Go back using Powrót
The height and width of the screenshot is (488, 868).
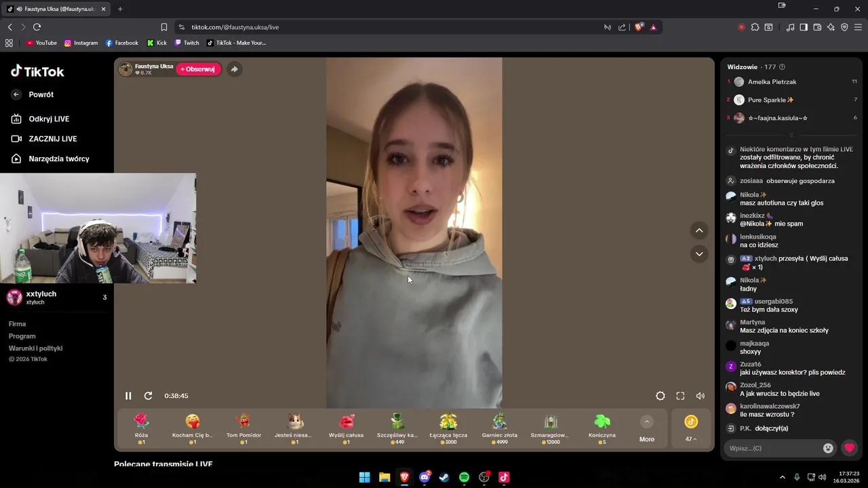[x=33, y=95]
